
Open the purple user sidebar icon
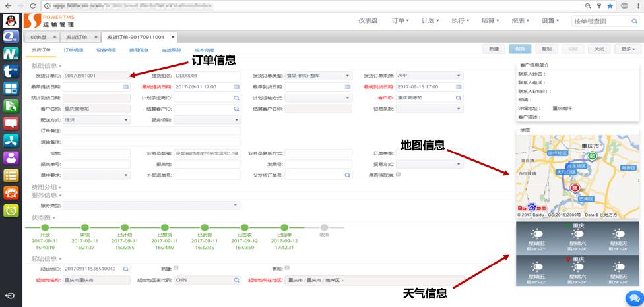pos(11,157)
